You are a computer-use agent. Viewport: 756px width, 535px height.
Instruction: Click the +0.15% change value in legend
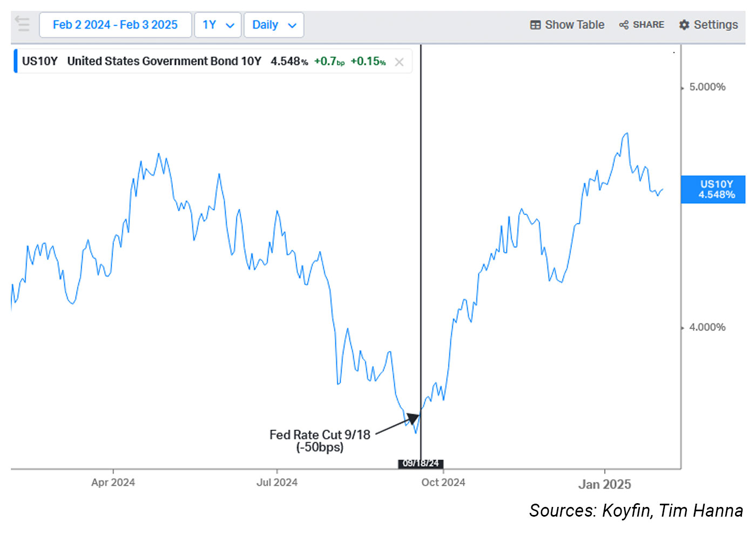pos(368,61)
